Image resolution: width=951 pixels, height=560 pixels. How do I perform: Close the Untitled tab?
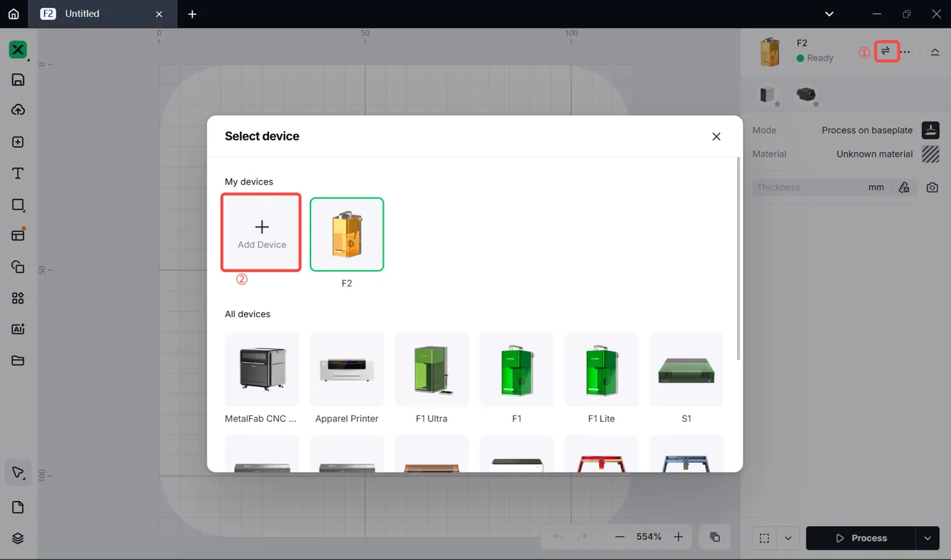159,14
